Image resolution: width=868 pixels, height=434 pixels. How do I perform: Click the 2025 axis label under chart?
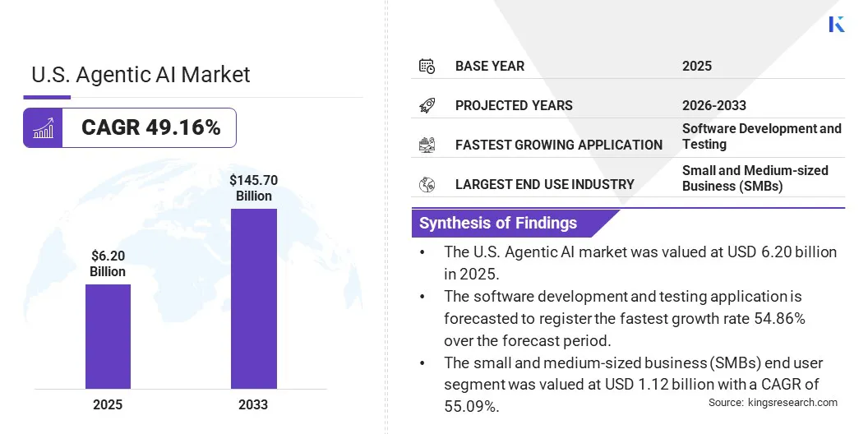[x=108, y=404]
